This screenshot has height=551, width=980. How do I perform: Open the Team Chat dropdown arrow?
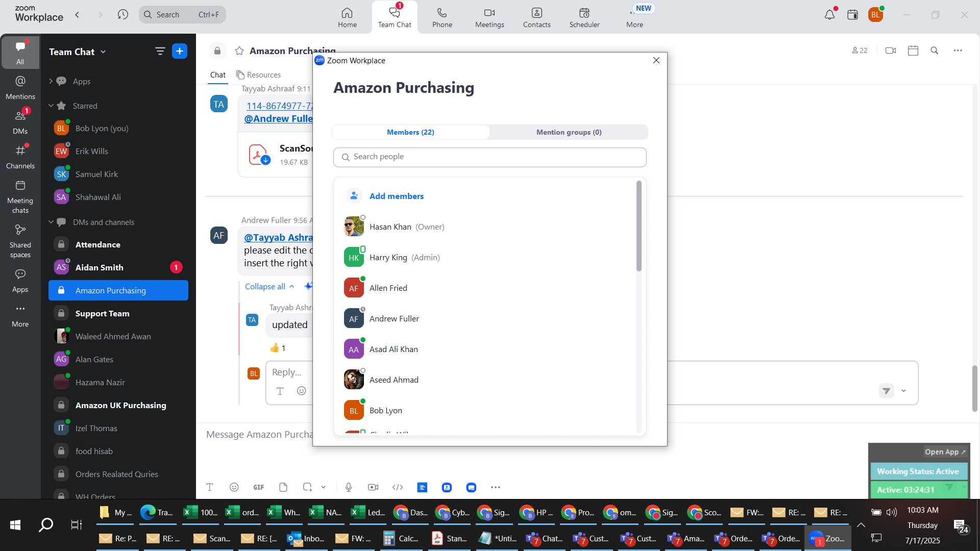coord(104,52)
